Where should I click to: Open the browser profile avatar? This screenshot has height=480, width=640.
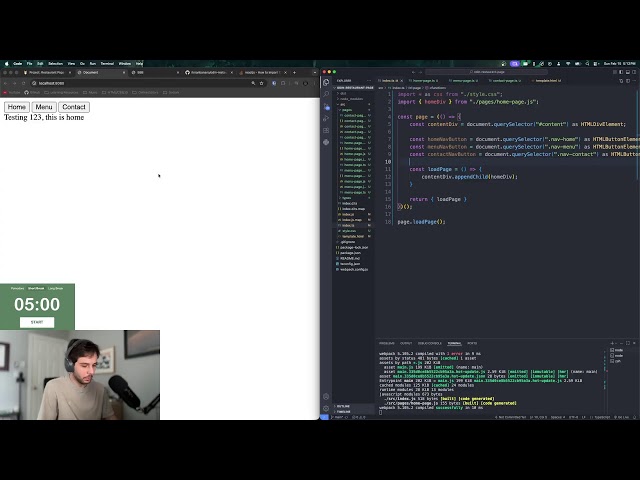coord(305,83)
